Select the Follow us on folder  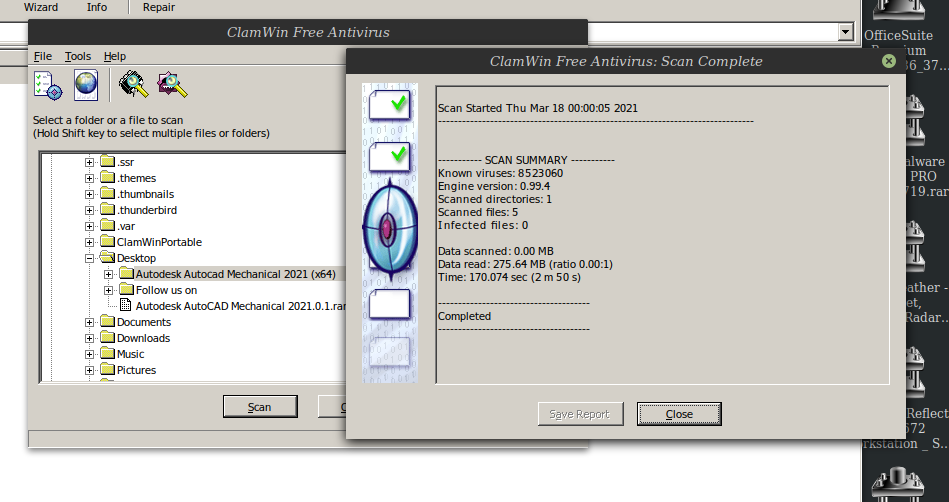[x=166, y=290]
